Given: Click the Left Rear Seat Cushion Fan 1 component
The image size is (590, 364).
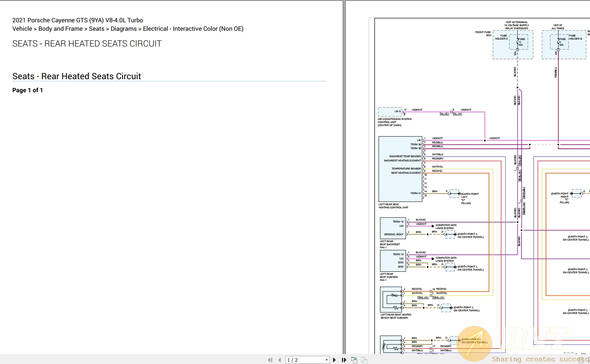Looking at the screenshot, I should [393, 261].
